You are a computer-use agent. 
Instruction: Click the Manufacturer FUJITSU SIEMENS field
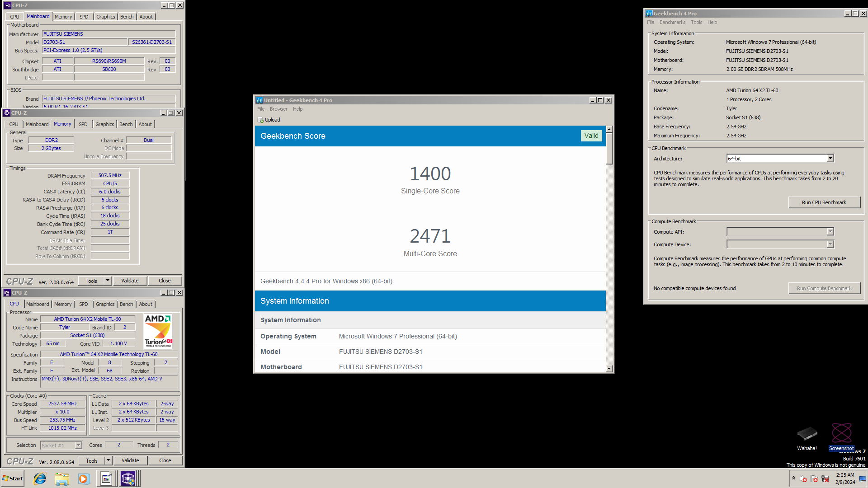[x=108, y=34]
